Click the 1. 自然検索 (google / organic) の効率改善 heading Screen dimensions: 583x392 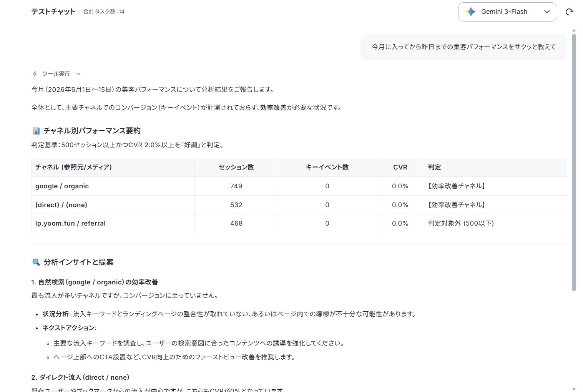(95, 282)
